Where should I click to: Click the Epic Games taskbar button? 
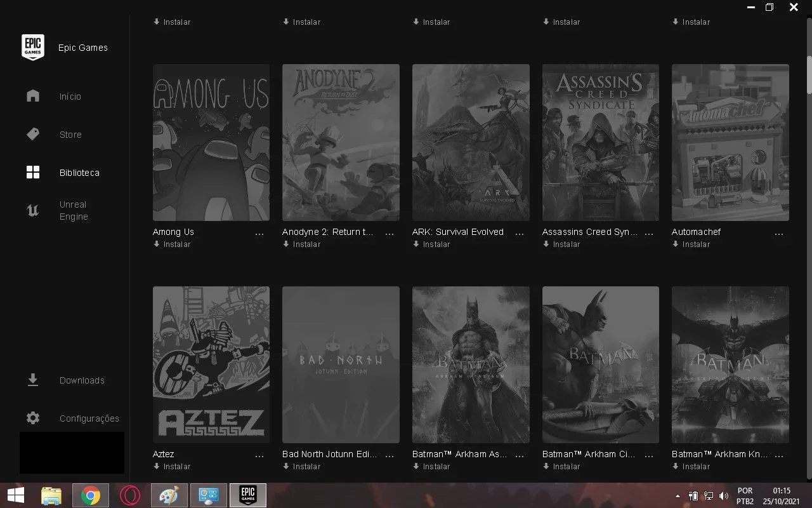pos(247,495)
